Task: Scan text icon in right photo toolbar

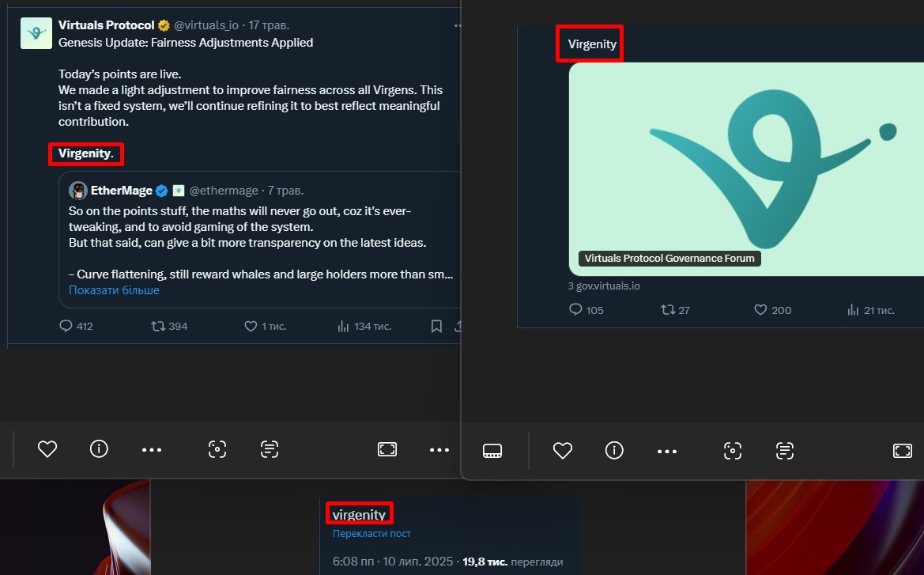Action: [785, 451]
